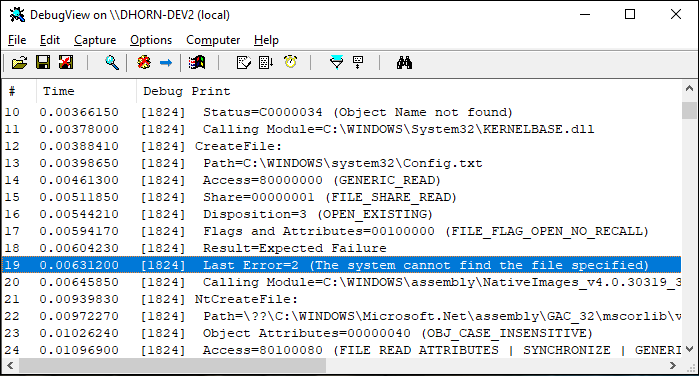Open filter/highlight funnel icon

[336, 62]
